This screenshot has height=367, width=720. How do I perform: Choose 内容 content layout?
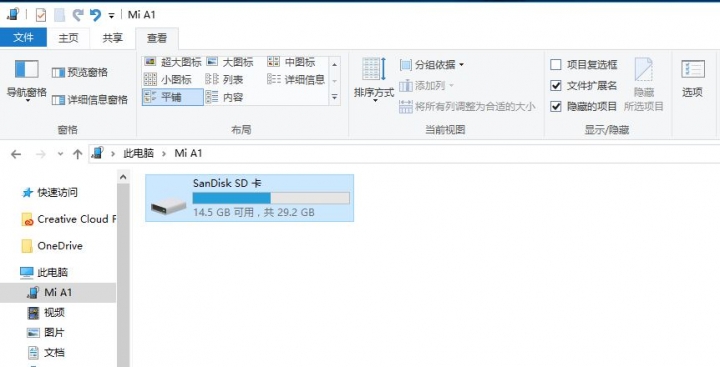pos(225,97)
